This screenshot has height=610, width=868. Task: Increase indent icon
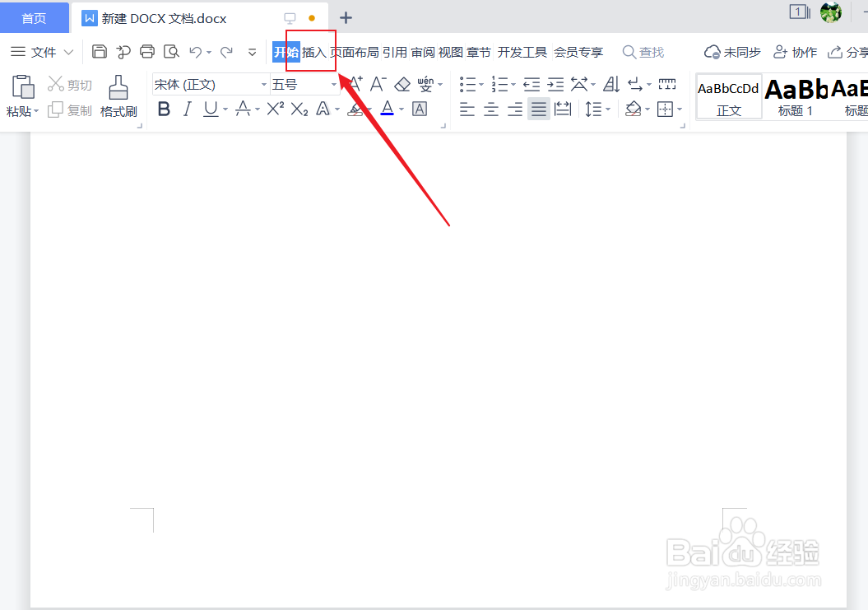pyautogui.click(x=555, y=85)
